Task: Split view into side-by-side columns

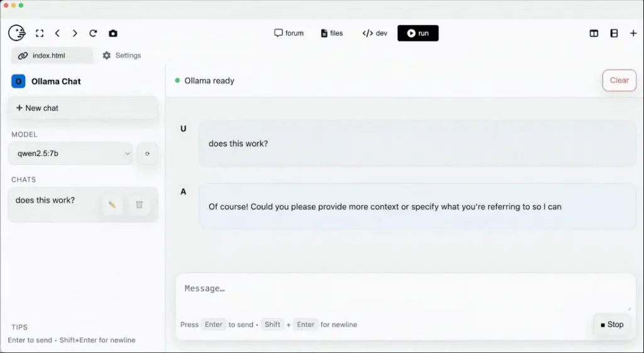Action: pyautogui.click(x=594, y=33)
